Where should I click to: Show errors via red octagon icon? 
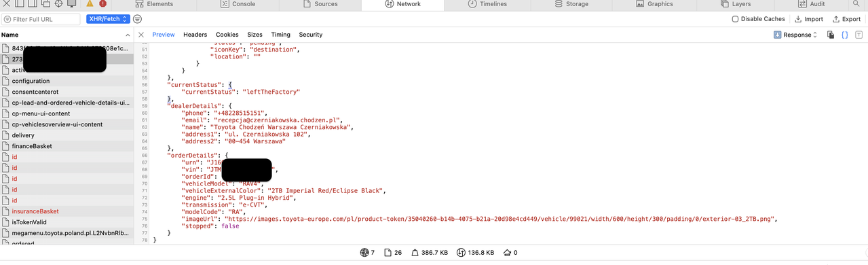point(102,3)
